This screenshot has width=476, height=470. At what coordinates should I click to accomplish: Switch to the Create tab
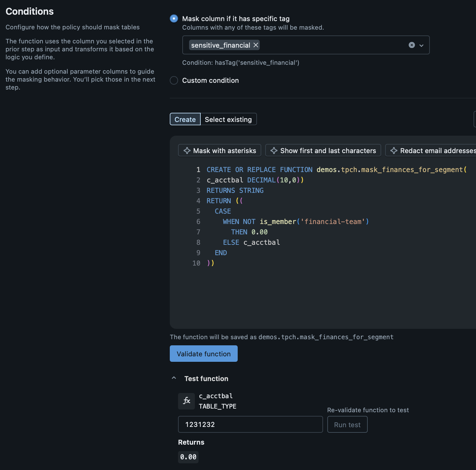click(x=185, y=119)
